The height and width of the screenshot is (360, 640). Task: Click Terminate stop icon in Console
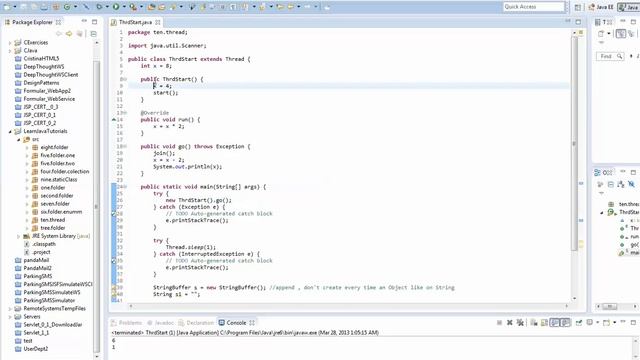coord(499,323)
